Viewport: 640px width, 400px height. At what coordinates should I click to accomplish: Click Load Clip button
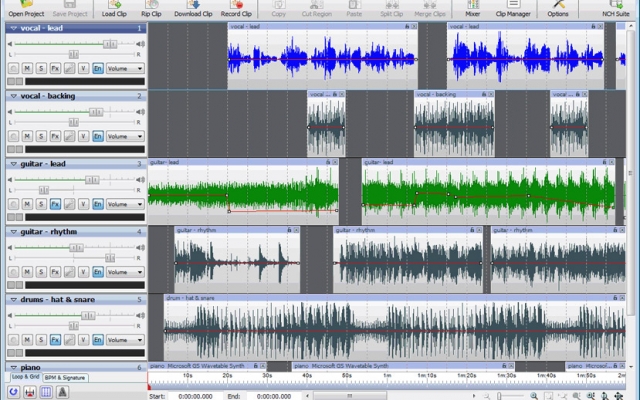pos(114,9)
